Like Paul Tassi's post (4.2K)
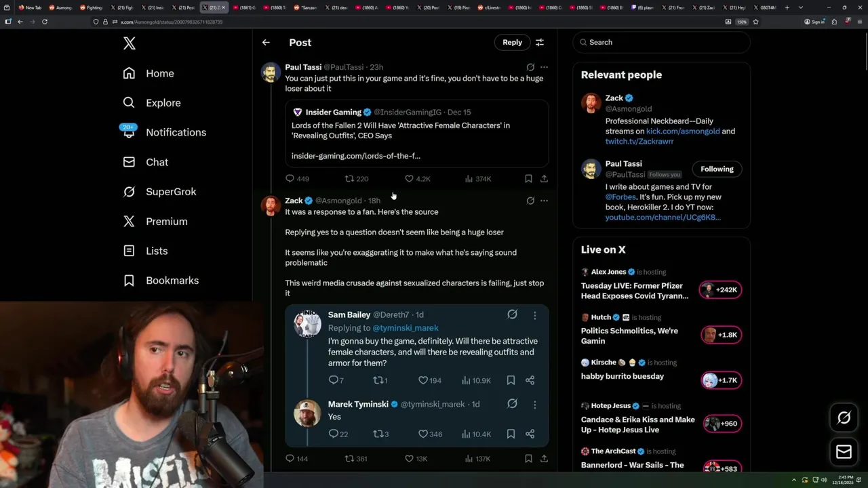The height and width of the screenshot is (488, 868). [417, 179]
